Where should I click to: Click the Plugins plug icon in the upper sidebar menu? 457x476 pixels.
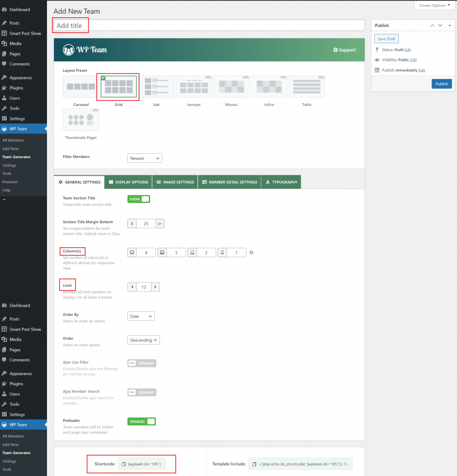(x=4, y=88)
